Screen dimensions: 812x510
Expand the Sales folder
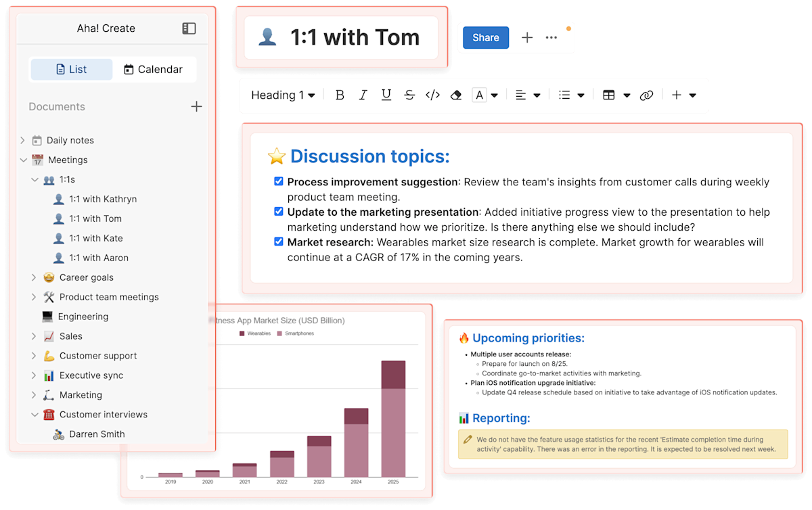[x=34, y=336]
